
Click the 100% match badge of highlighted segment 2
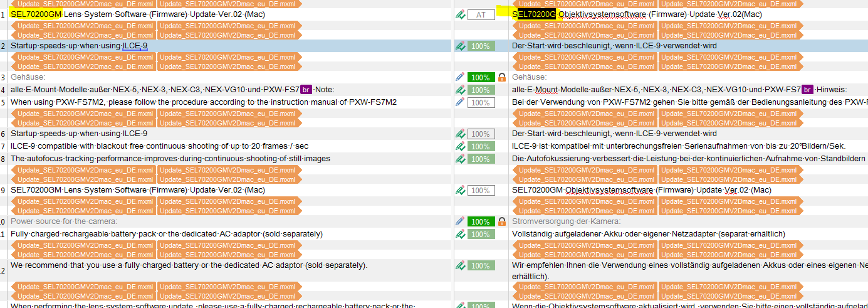click(481, 46)
